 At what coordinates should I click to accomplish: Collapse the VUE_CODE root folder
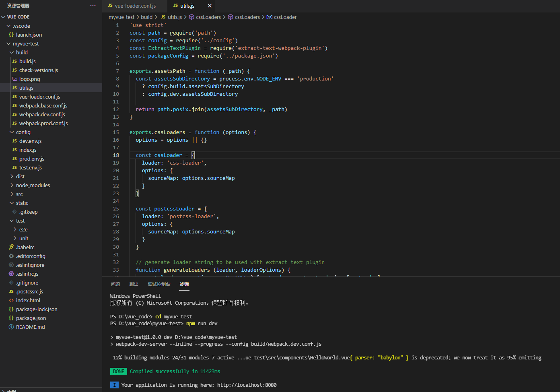51,17
